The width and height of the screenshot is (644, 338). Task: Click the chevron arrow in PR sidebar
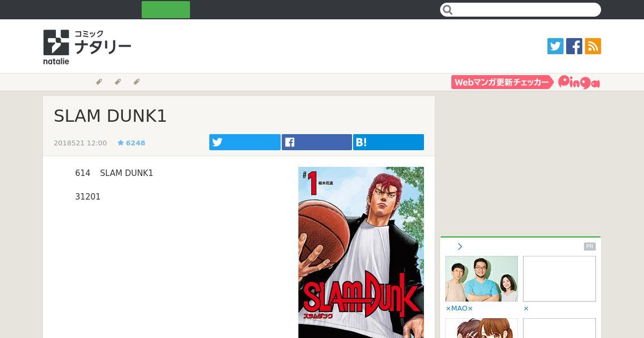(x=460, y=247)
